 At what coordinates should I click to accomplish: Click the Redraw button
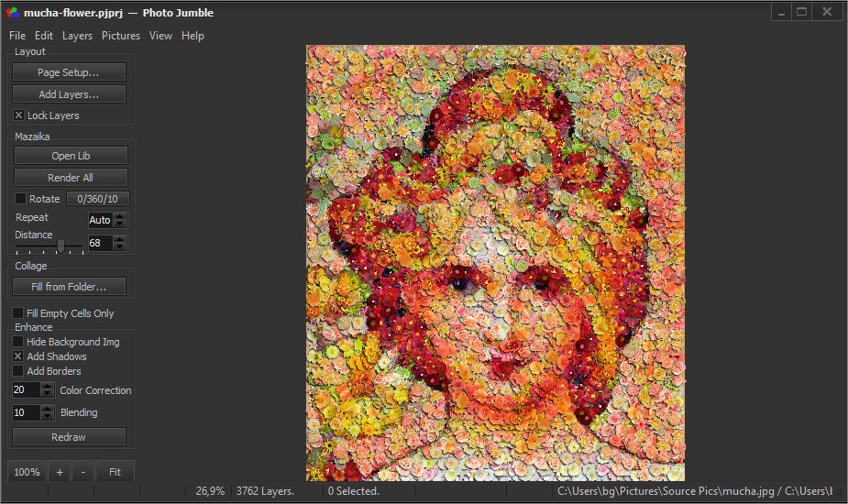pos(69,437)
